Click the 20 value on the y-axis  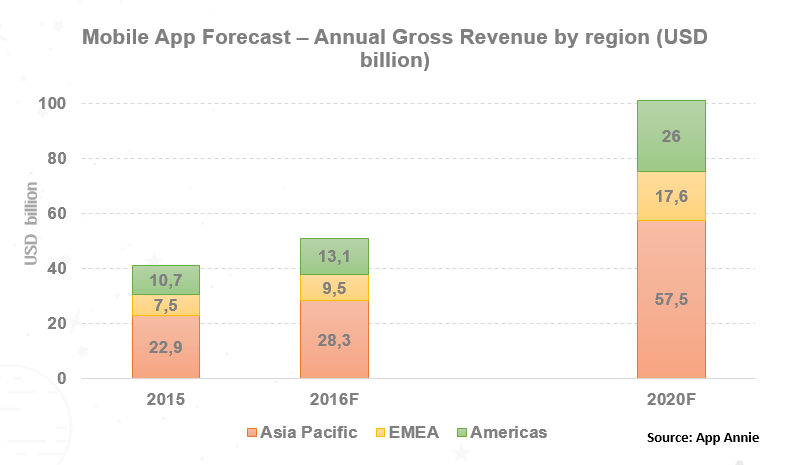(x=57, y=324)
